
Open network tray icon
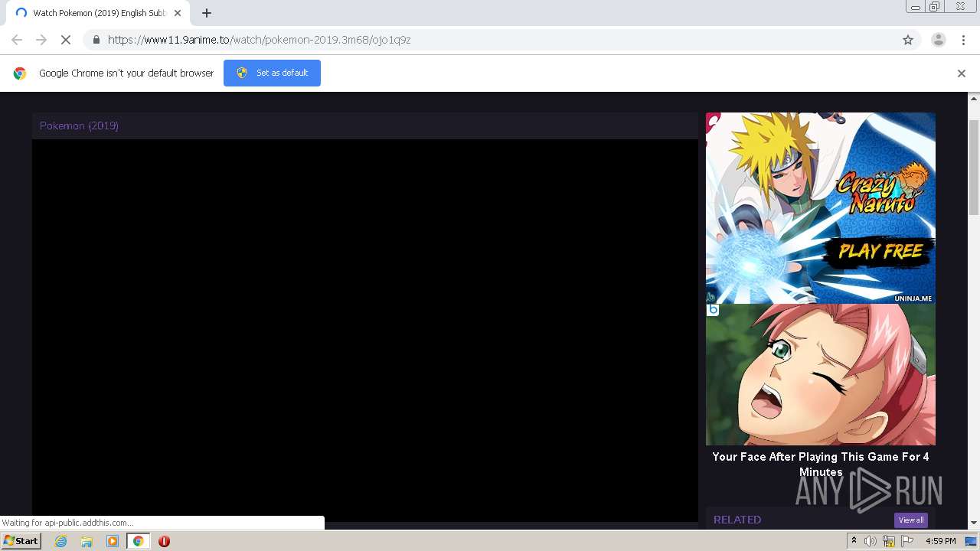pos(889,541)
